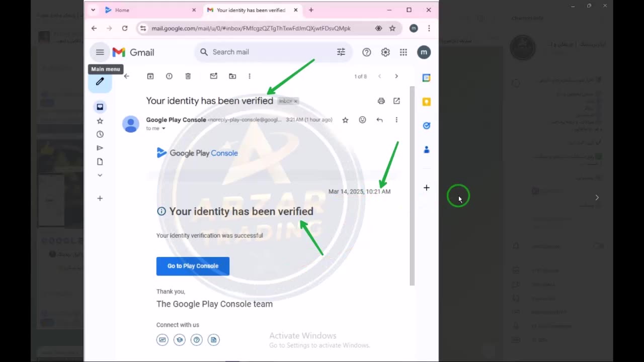Archive this email

click(150, 76)
